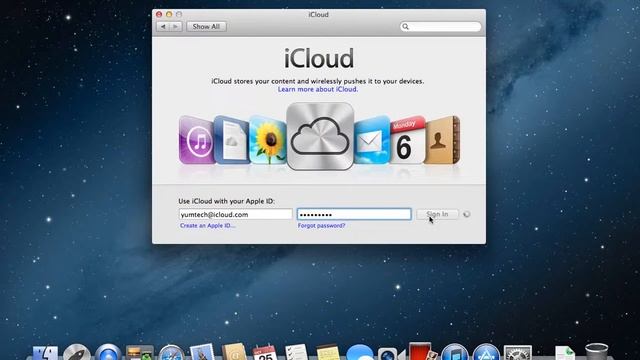Open Messages speech bubble icon in the Dock
640x360 pixels.
click(360, 353)
